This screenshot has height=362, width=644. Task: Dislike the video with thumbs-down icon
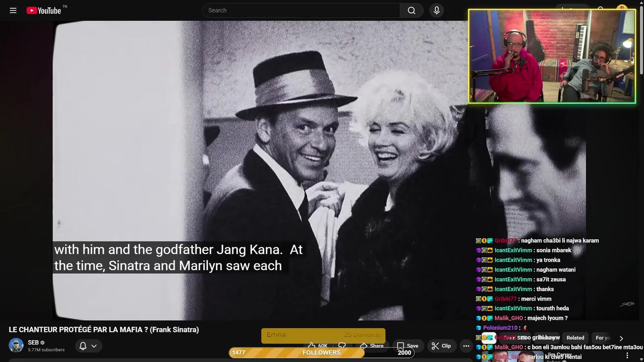tap(342, 346)
